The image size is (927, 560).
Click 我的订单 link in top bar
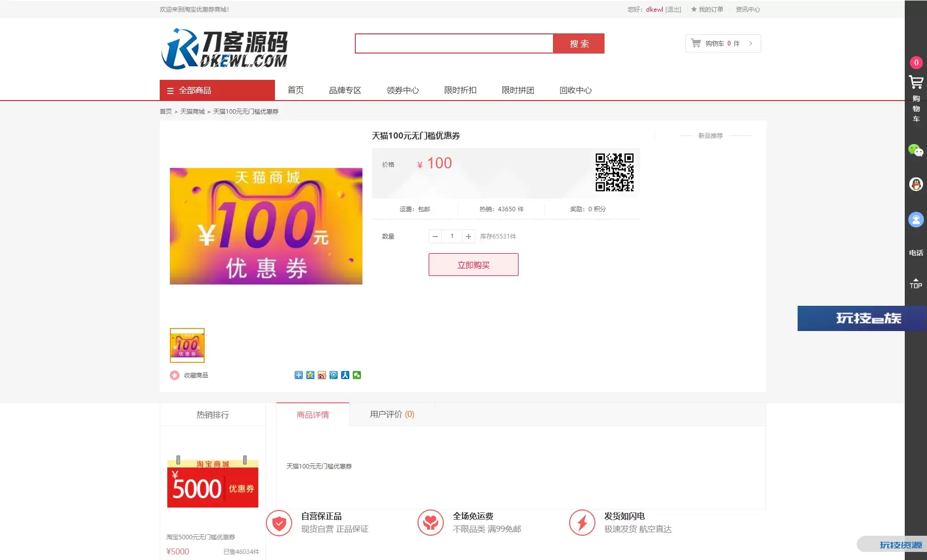pos(711,9)
